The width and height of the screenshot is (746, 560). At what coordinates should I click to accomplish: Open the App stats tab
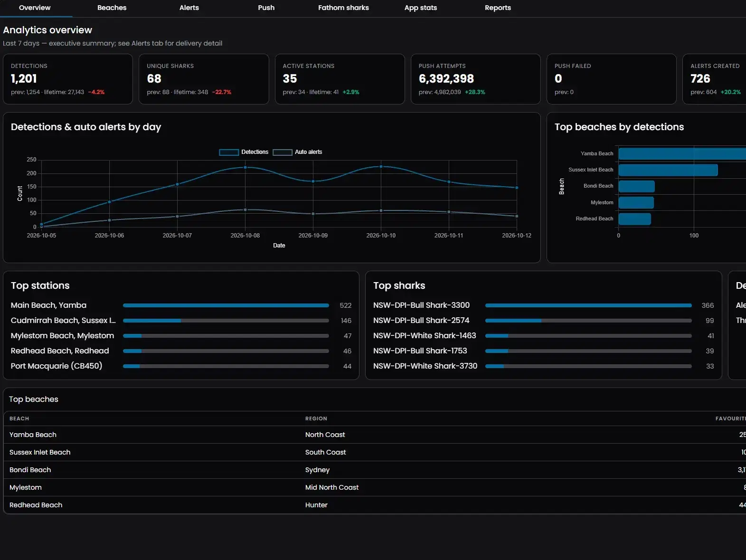pyautogui.click(x=420, y=8)
